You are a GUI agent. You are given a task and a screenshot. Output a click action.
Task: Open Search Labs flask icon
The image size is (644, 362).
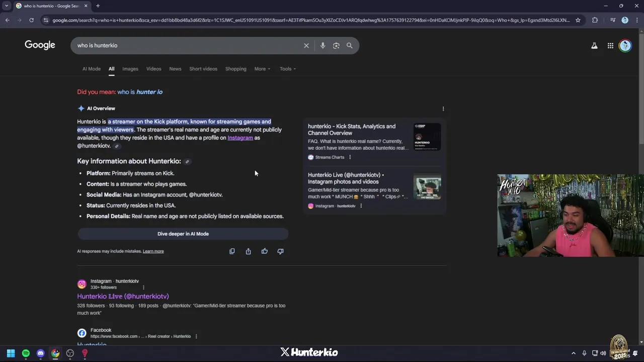[x=594, y=46]
